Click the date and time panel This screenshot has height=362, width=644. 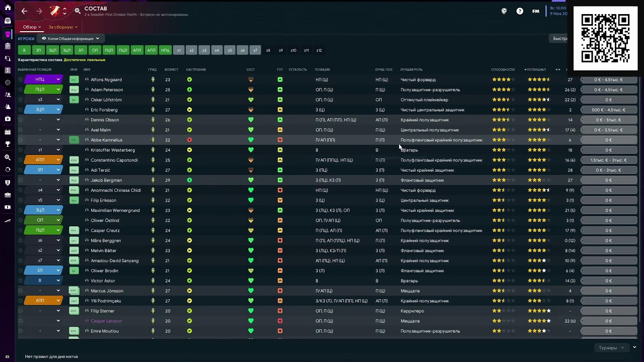pyautogui.click(x=557, y=11)
